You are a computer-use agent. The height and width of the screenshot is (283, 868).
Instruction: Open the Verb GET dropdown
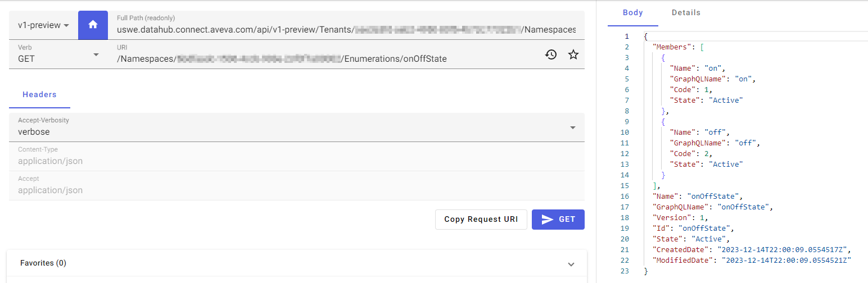click(x=58, y=54)
